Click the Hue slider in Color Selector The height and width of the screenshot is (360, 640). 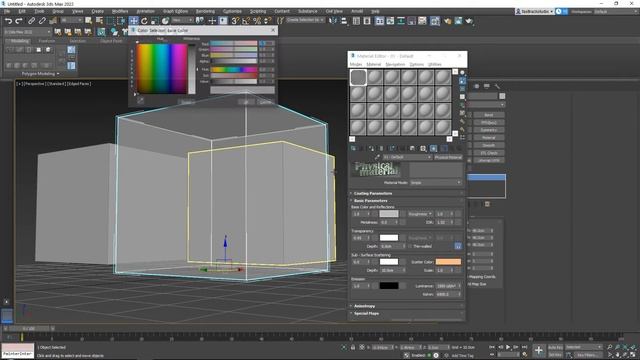[233, 70]
